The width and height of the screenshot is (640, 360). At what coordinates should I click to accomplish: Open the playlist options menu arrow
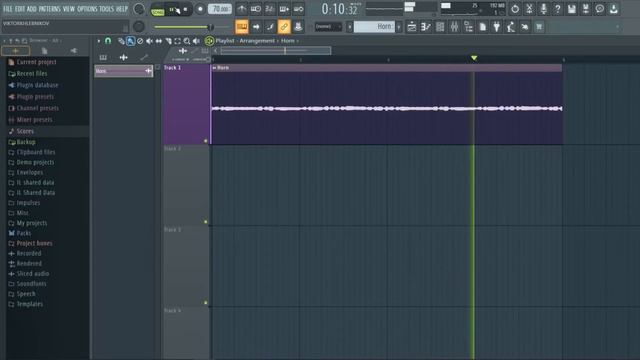[98, 41]
